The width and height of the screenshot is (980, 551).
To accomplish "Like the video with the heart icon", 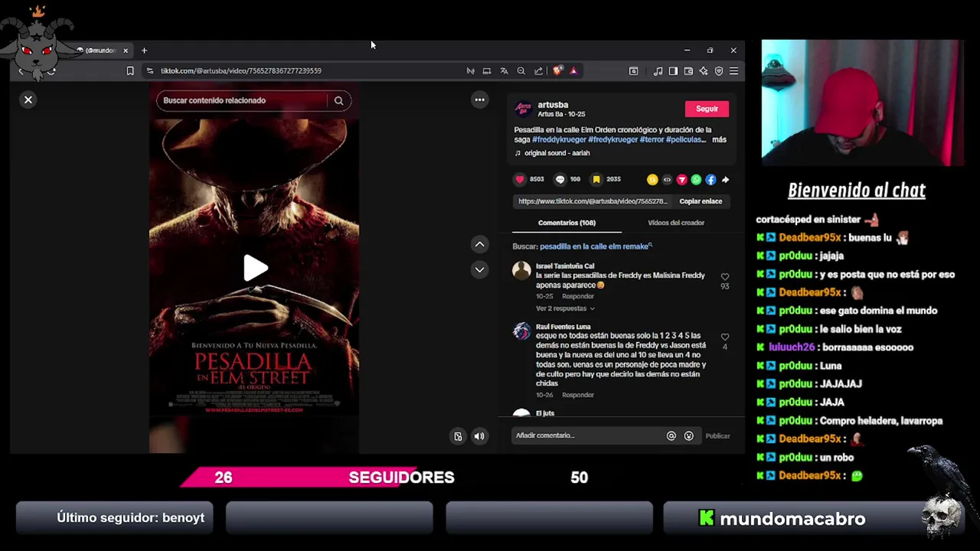I will [x=520, y=179].
